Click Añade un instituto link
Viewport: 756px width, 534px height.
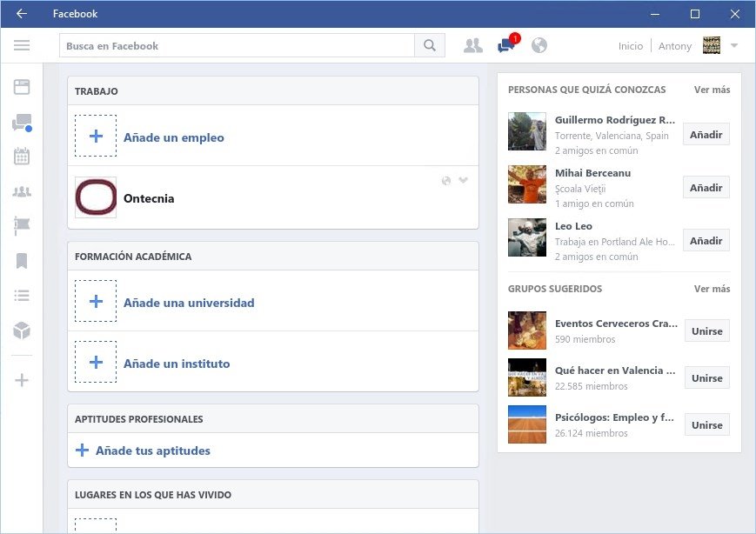(x=177, y=364)
